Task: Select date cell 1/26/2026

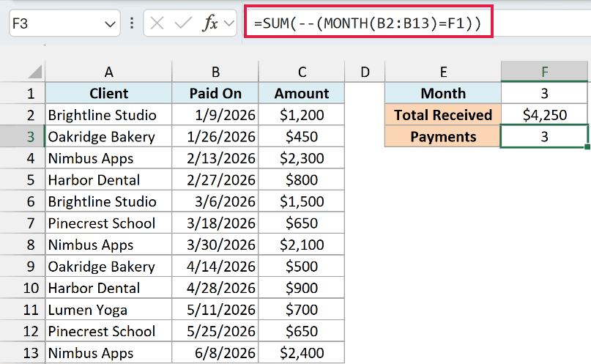Action: tap(215, 136)
